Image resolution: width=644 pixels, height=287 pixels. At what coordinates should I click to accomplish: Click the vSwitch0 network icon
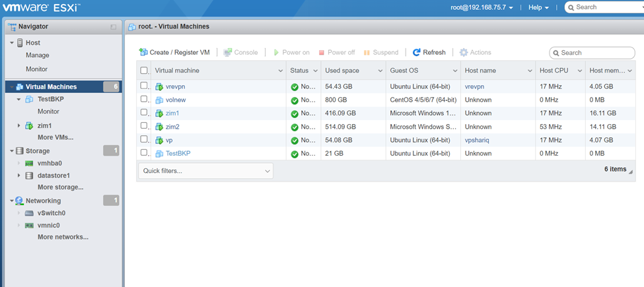click(x=29, y=213)
